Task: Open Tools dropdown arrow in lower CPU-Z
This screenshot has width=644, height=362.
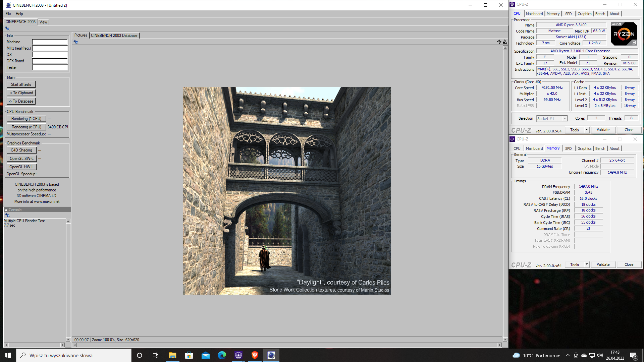Action: [x=587, y=264]
